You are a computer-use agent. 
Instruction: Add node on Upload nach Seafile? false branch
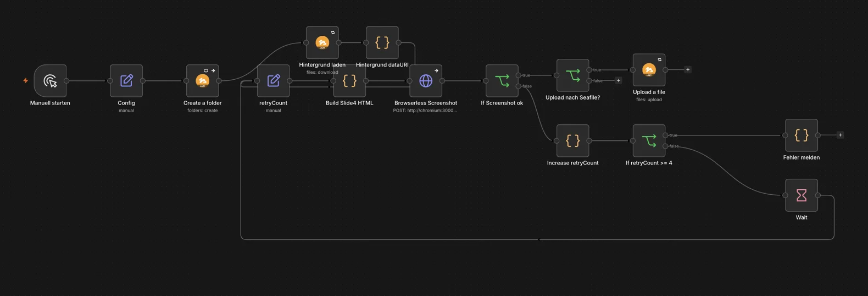point(618,81)
